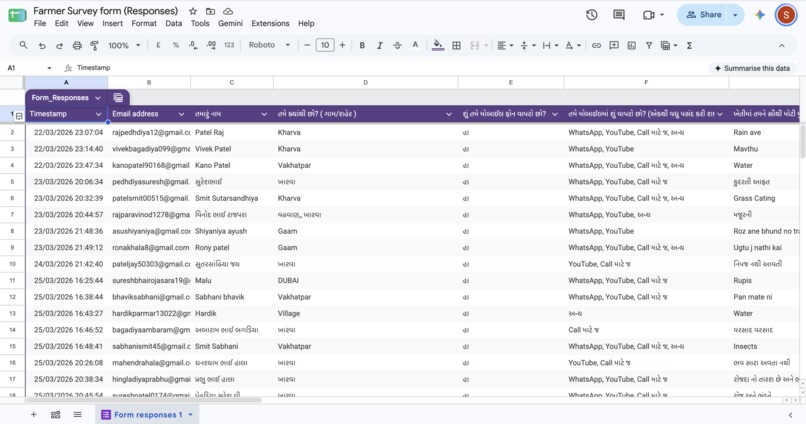This screenshot has width=806, height=424.
Task: Decrease decimal places
Action: (x=193, y=45)
